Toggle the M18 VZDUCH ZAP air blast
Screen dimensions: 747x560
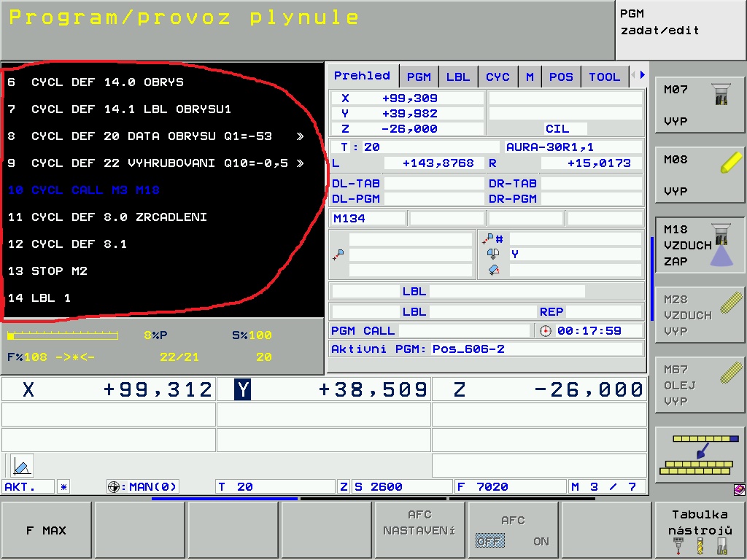point(699,246)
